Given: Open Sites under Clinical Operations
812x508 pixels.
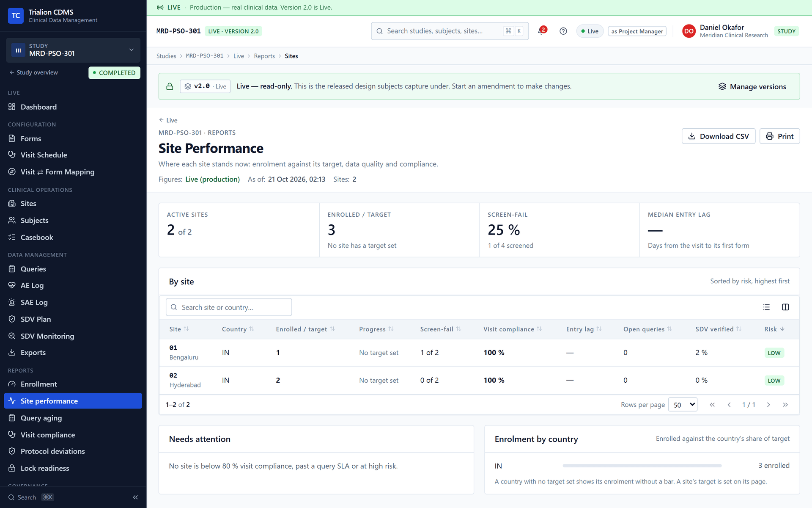Looking at the screenshot, I should point(73,204).
